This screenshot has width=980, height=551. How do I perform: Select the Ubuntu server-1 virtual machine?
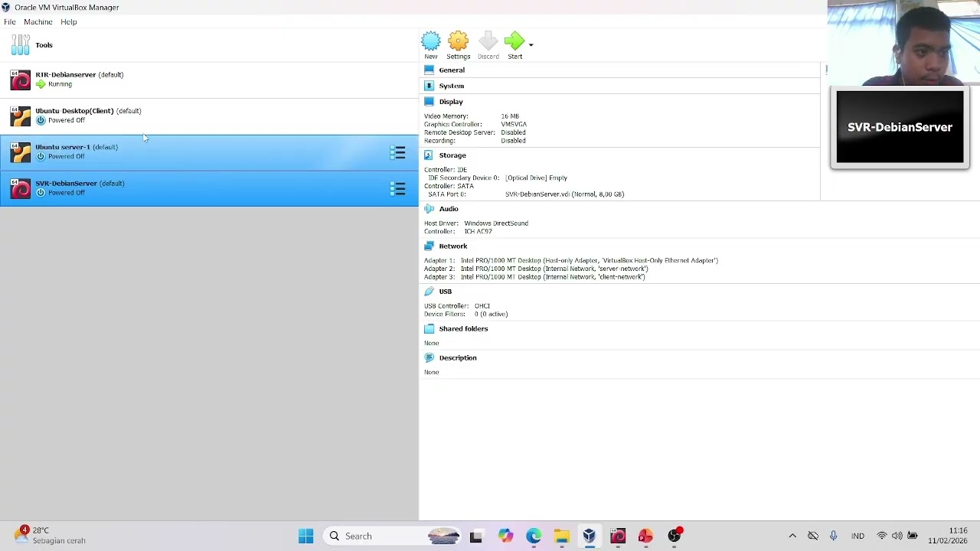click(x=209, y=152)
